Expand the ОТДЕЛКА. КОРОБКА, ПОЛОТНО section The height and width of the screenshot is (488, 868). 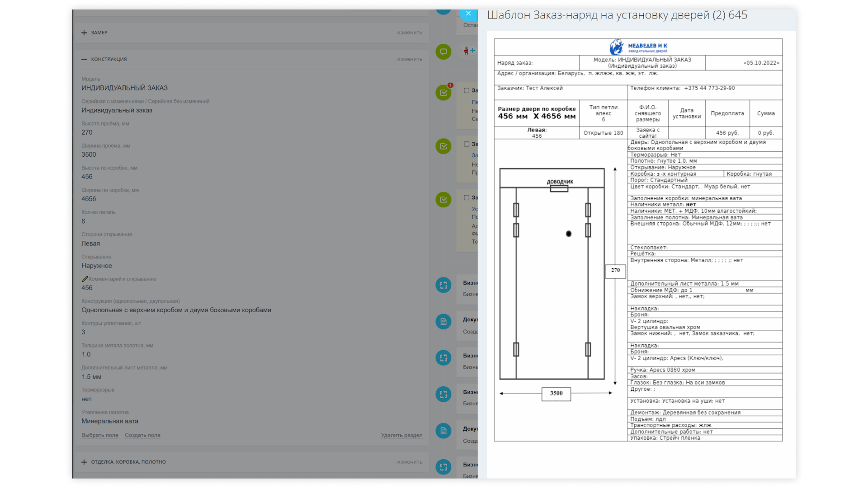click(x=84, y=462)
